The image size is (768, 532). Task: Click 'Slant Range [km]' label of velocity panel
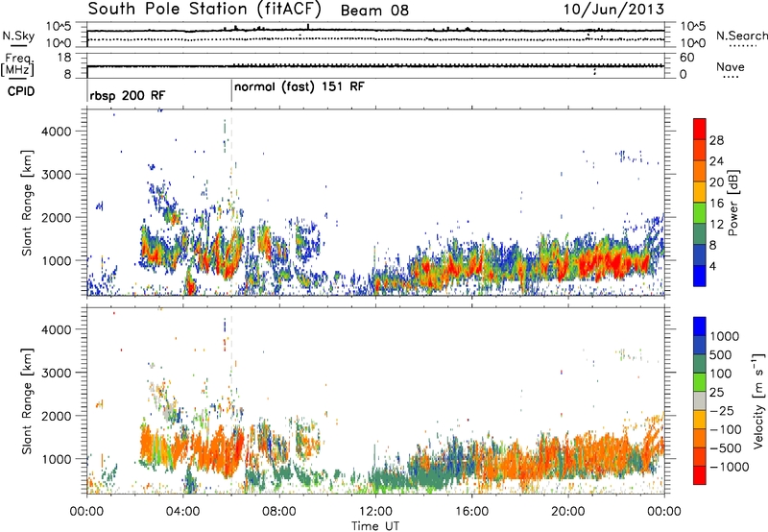pyautogui.click(x=27, y=400)
